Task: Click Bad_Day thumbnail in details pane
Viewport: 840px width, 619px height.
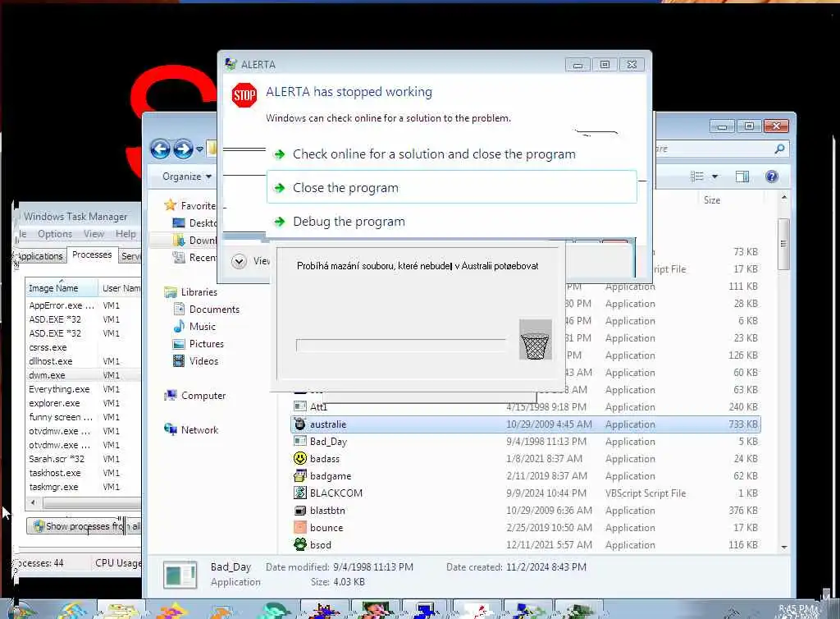Action: click(180, 575)
